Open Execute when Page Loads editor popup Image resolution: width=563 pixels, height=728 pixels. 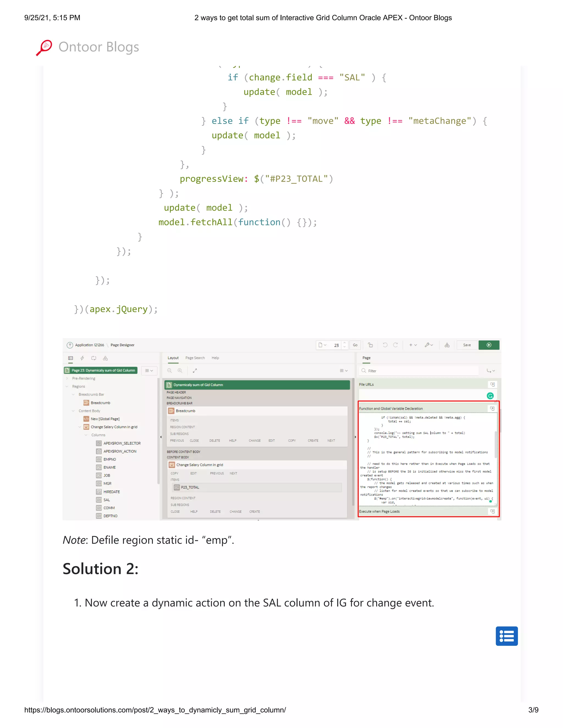492,511
